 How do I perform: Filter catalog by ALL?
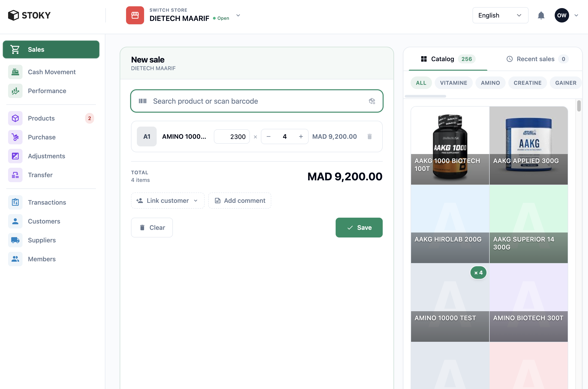421,83
